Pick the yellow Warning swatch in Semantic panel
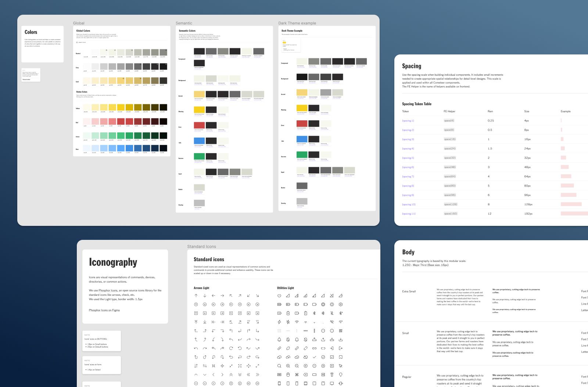 tap(199, 110)
